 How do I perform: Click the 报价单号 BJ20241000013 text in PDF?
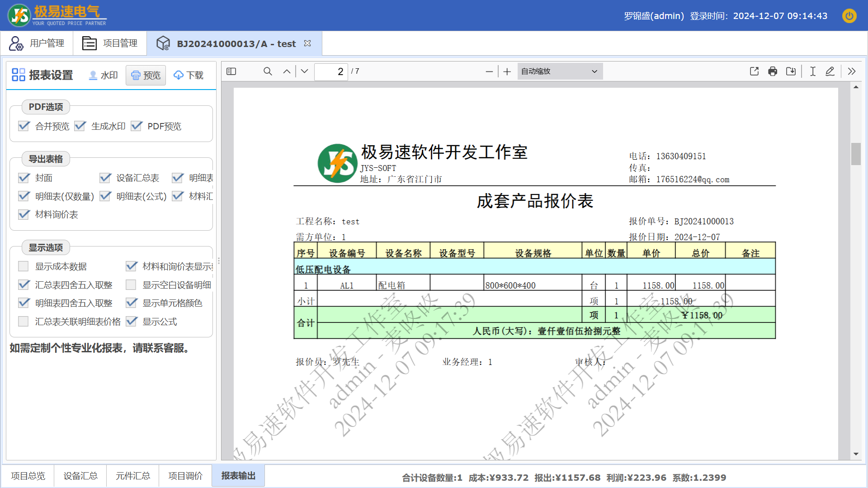681,222
